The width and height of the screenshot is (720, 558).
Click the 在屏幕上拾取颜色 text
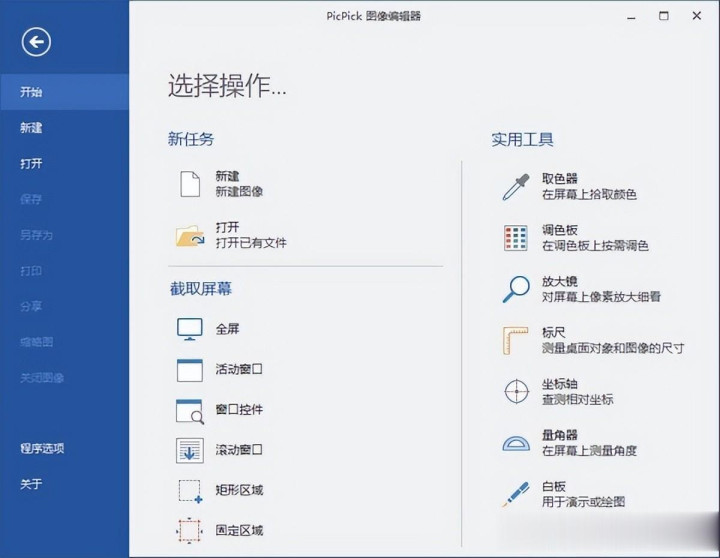[589, 194]
